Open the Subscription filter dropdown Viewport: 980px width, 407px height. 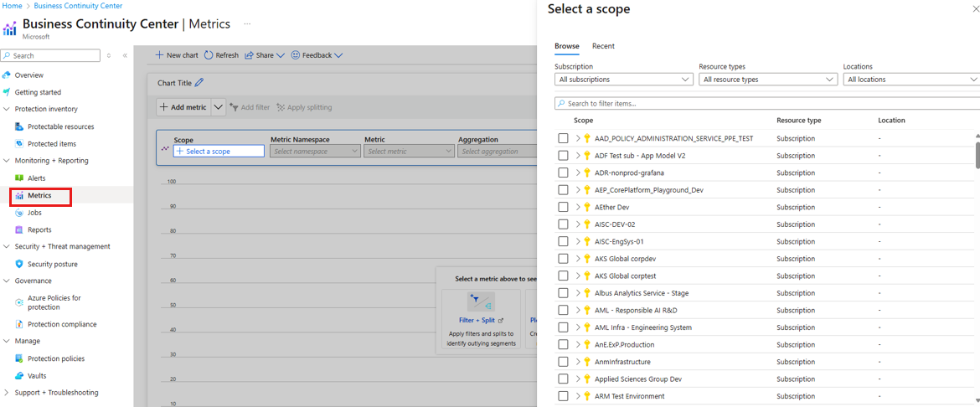click(x=623, y=80)
